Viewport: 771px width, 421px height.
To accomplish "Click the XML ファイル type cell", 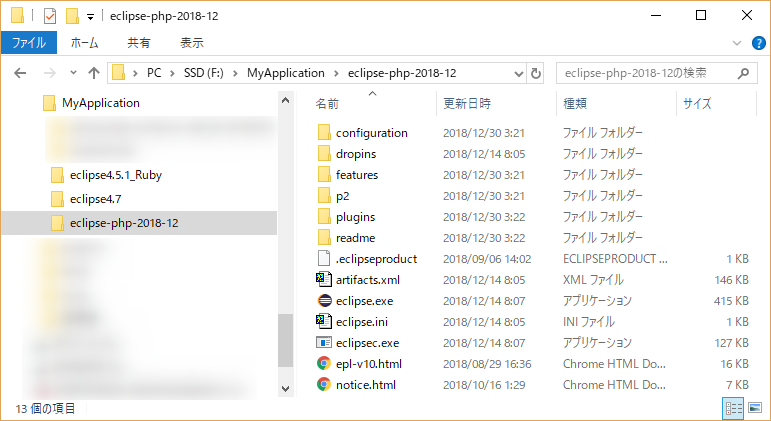I will pyautogui.click(x=593, y=280).
